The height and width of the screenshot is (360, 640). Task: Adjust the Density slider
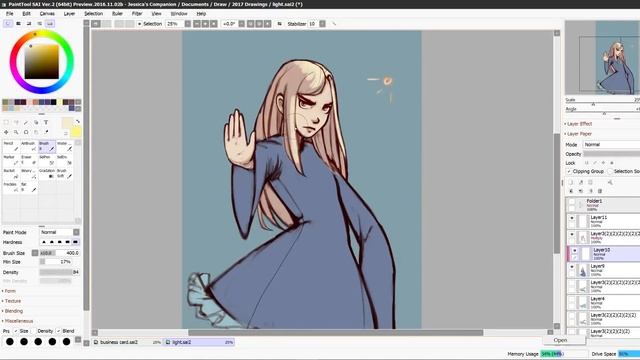coord(60,272)
